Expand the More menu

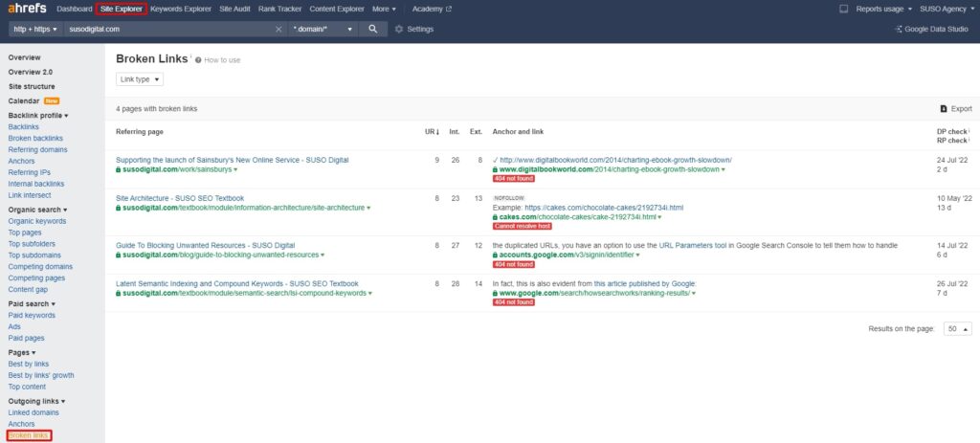[x=384, y=9]
